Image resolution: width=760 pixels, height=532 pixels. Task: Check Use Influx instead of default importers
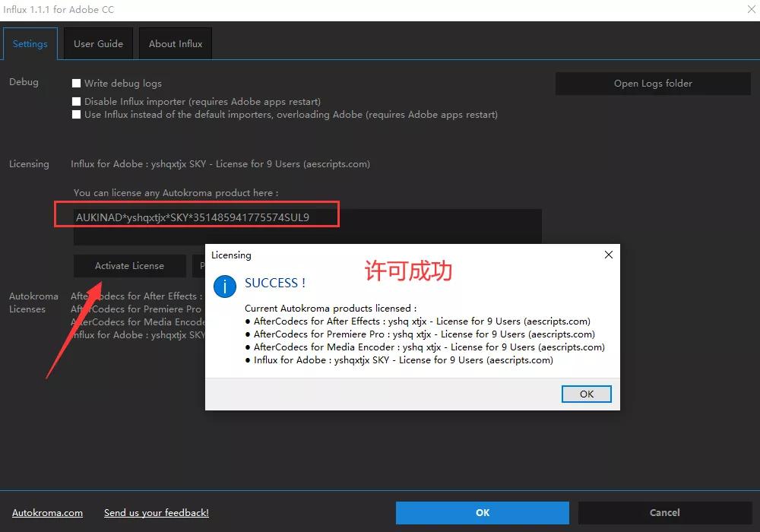click(76, 114)
